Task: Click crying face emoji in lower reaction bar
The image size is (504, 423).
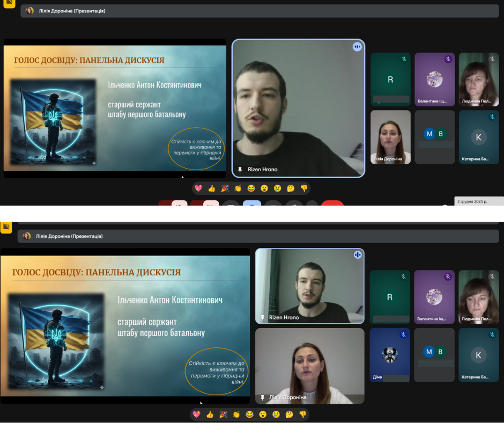Action: tap(277, 414)
